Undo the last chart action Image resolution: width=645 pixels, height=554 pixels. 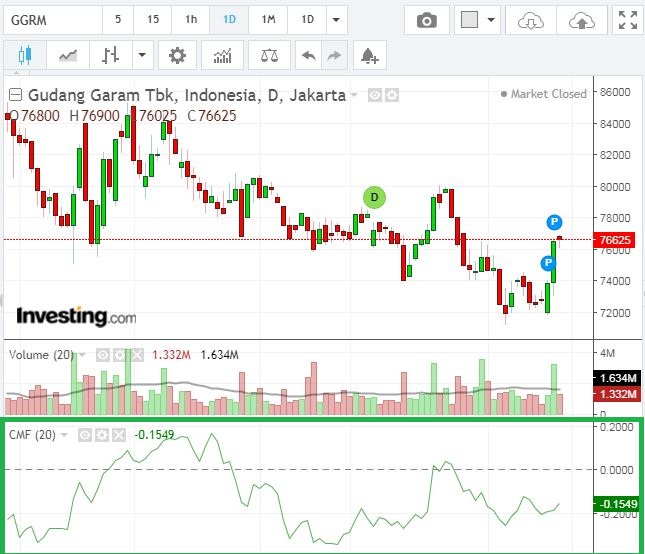point(309,55)
